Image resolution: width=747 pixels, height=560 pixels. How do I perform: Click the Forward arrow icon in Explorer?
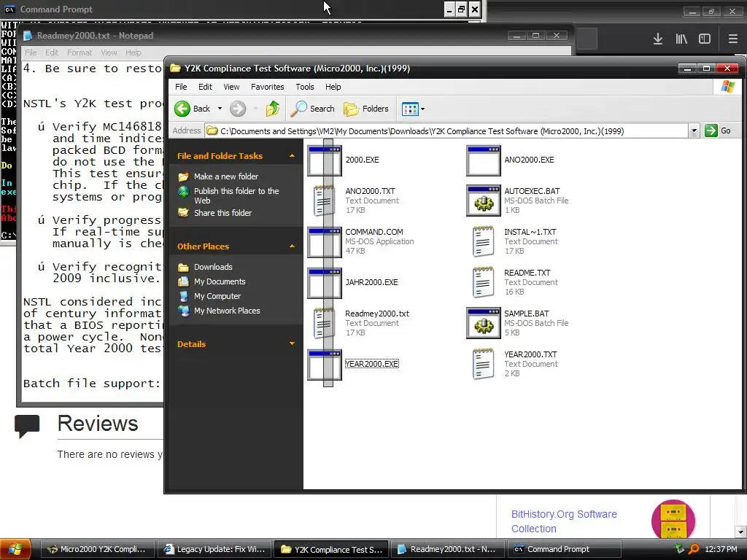pyautogui.click(x=238, y=109)
